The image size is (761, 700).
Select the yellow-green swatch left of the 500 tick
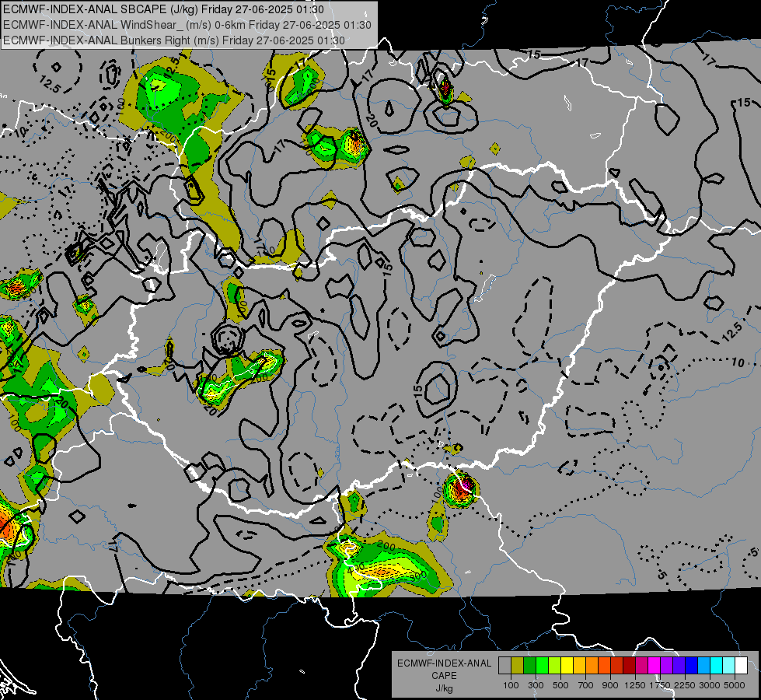[x=555, y=666]
